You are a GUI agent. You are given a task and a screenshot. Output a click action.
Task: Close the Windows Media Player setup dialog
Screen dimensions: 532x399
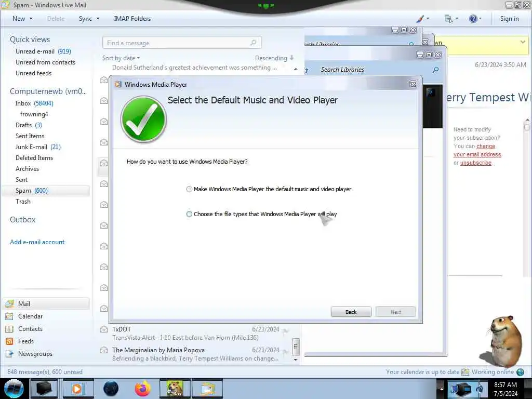point(413,85)
